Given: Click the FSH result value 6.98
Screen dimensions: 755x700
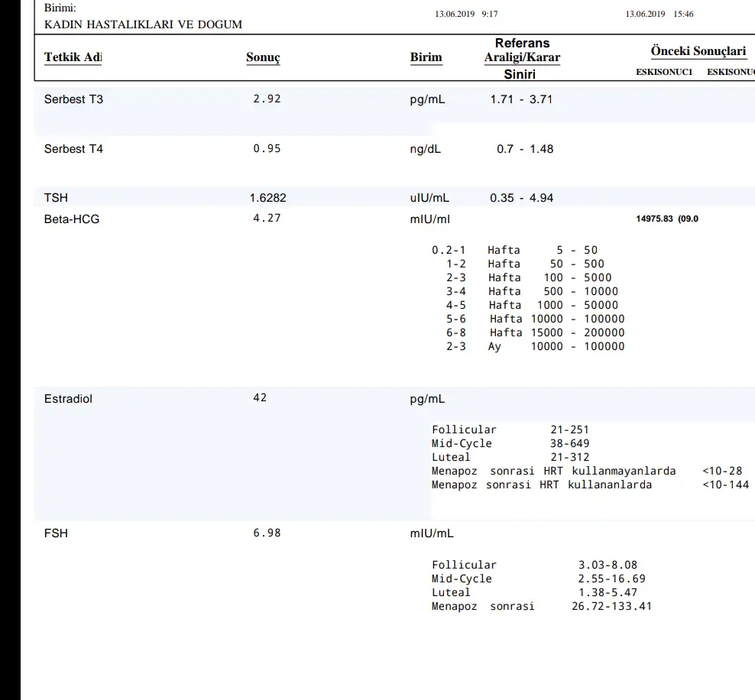Looking at the screenshot, I should [267, 533].
